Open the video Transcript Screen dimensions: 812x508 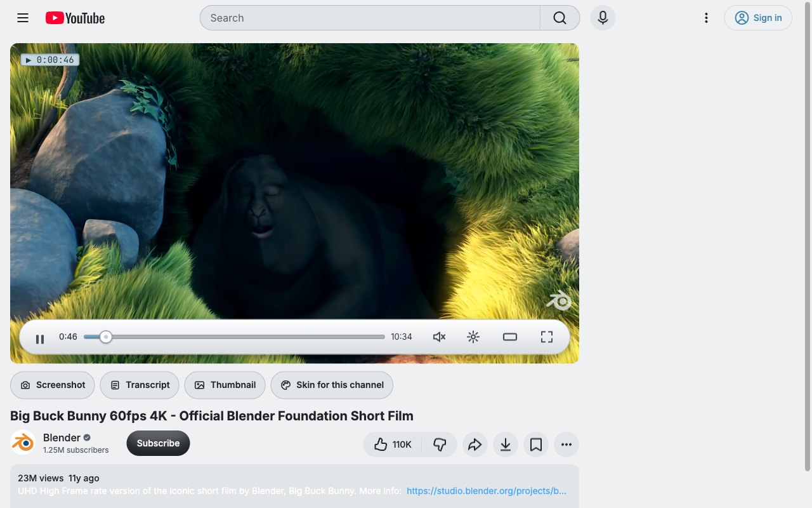click(x=140, y=385)
